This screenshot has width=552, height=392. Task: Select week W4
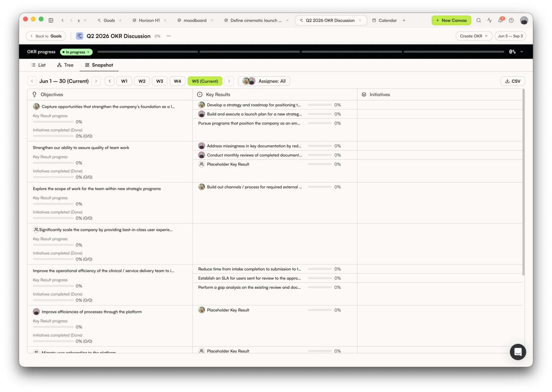(177, 81)
